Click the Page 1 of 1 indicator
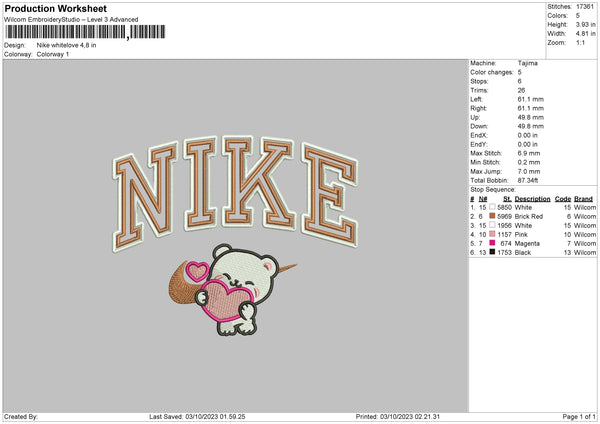The image size is (600, 424). pos(579,417)
